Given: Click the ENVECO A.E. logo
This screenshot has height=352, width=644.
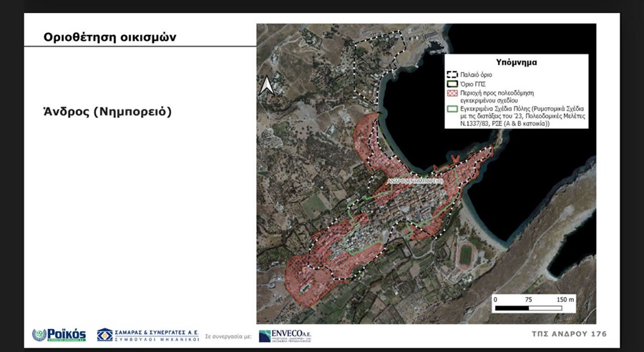Looking at the screenshot, I should coord(285,336).
